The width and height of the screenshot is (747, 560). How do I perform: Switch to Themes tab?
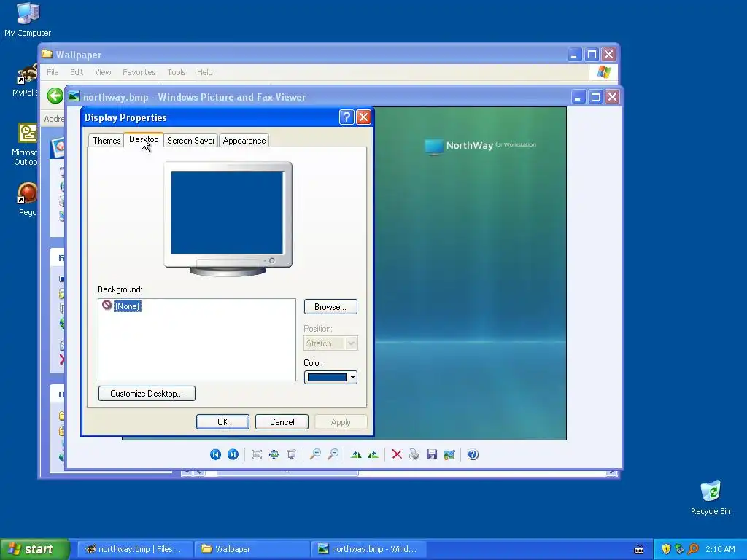tap(107, 141)
